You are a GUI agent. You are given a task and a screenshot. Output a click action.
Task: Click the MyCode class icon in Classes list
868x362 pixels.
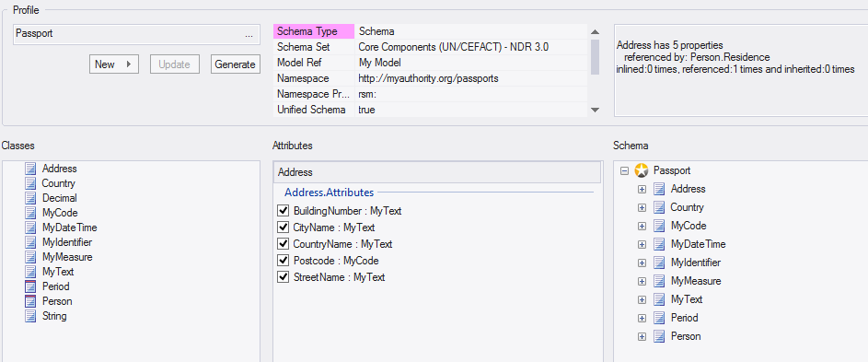coord(29,213)
